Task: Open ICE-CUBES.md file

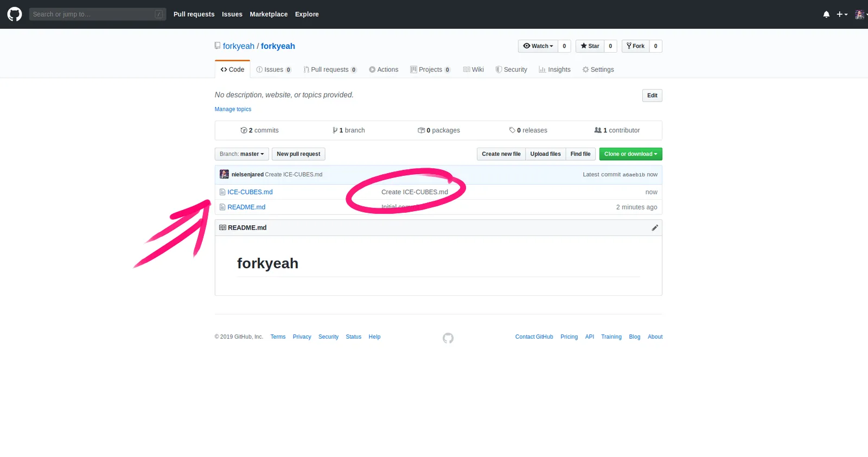Action: coord(250,192)
